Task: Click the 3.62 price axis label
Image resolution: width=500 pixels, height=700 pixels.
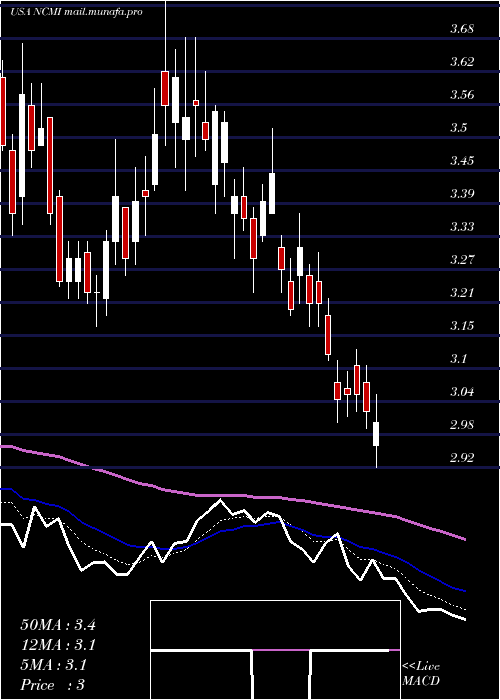Action: tap(461, 62)
